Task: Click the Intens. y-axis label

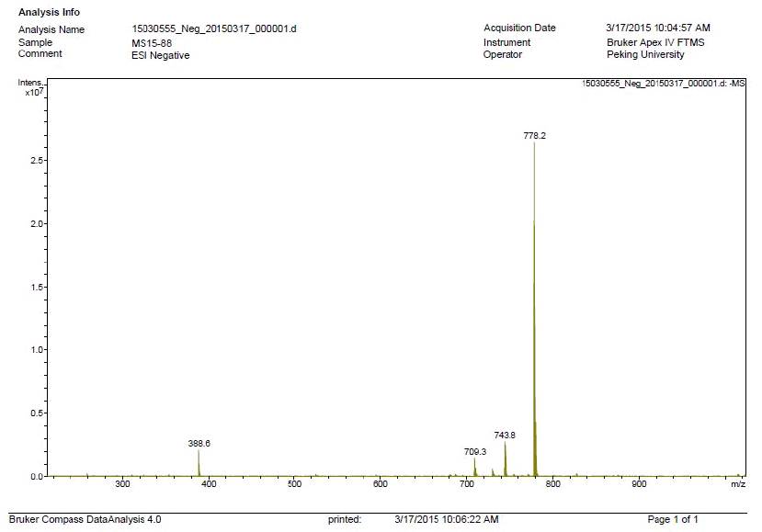Action: (30, 84)
